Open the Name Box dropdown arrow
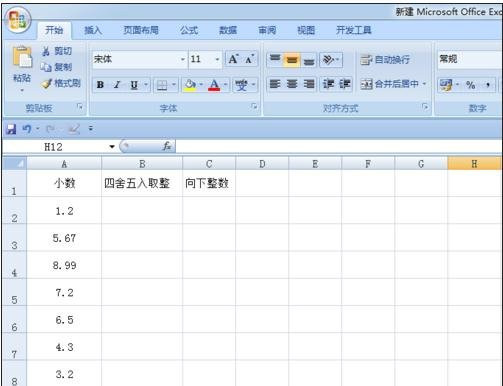503x386 pixels. (x=112, y=147)
